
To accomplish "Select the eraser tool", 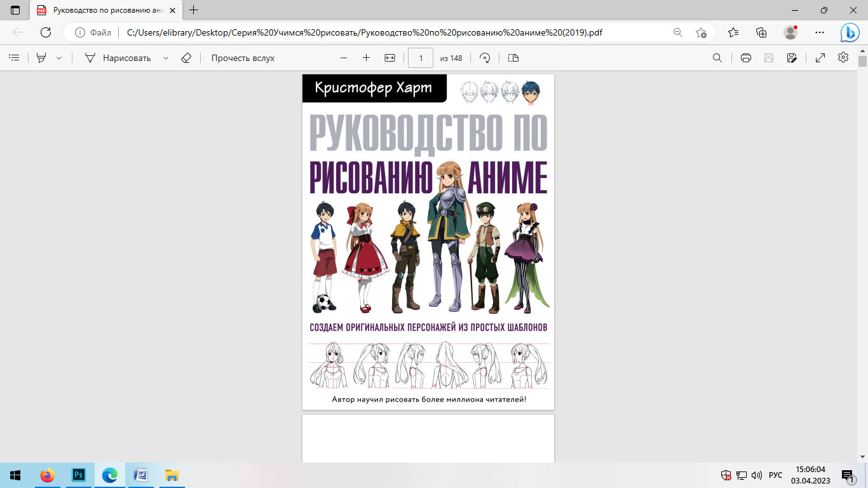I will (x=186, y=58).
